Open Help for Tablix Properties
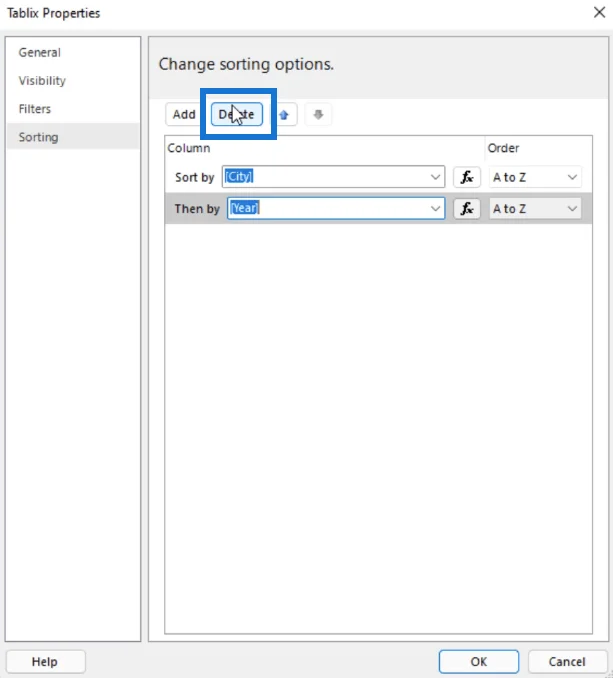The image size is (613, 678). click(x=45, y=662)
